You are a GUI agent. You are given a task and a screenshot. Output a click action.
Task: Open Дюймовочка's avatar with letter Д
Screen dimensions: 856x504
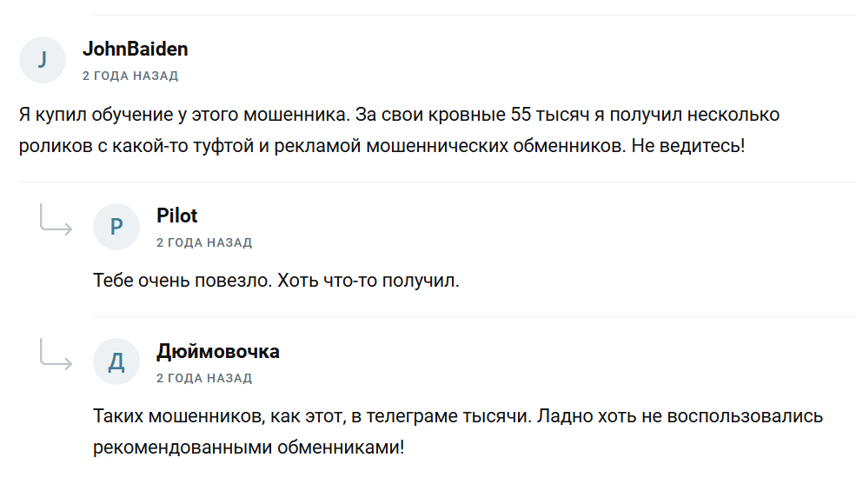click(x=116, y=361)
